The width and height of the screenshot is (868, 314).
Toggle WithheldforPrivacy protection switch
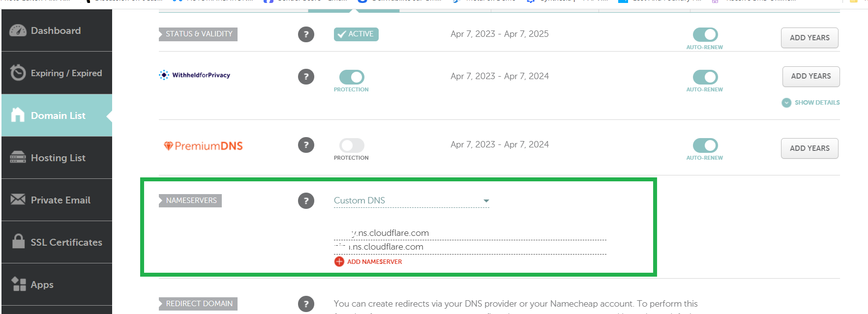click(352, 77)
